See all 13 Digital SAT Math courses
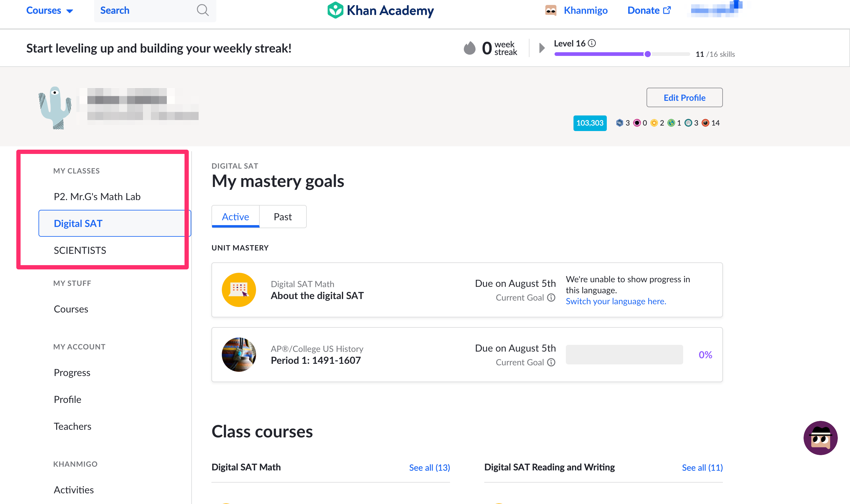 point(429,468)
